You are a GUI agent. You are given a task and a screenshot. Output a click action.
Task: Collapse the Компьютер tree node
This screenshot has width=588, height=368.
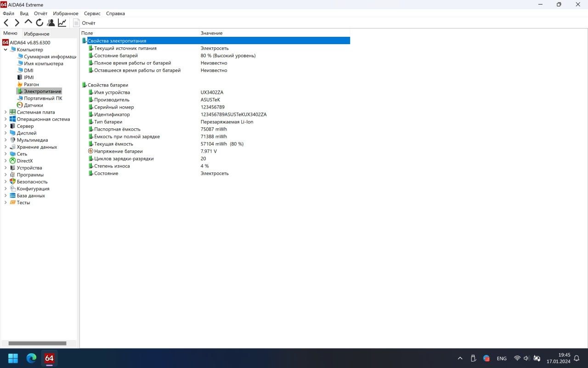(x=6, y=50)
